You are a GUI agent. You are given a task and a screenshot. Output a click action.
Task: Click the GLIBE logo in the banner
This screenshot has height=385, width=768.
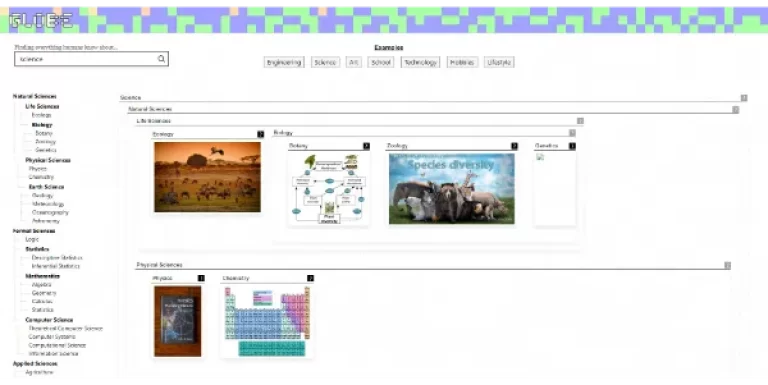[x=41, y=21]
